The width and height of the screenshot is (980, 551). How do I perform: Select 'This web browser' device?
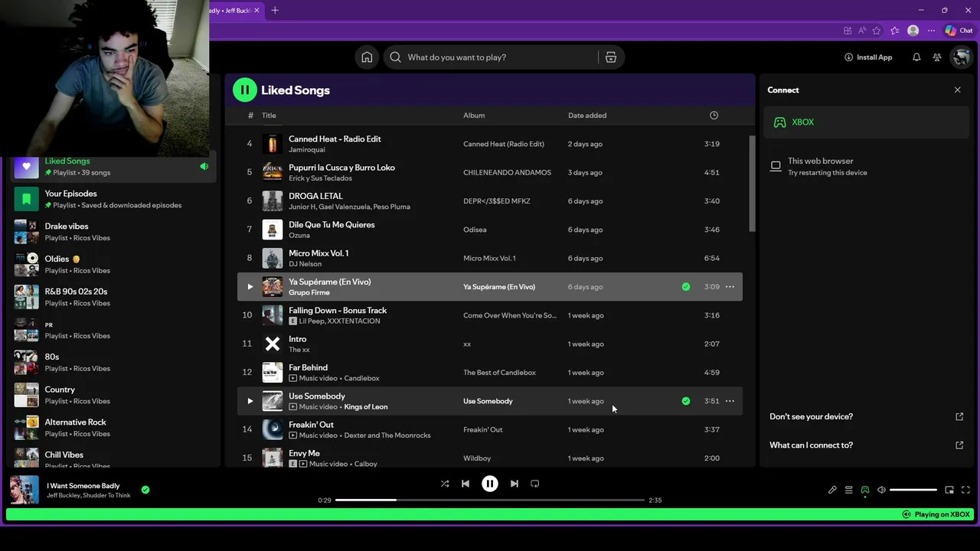[x=866, y=167]
